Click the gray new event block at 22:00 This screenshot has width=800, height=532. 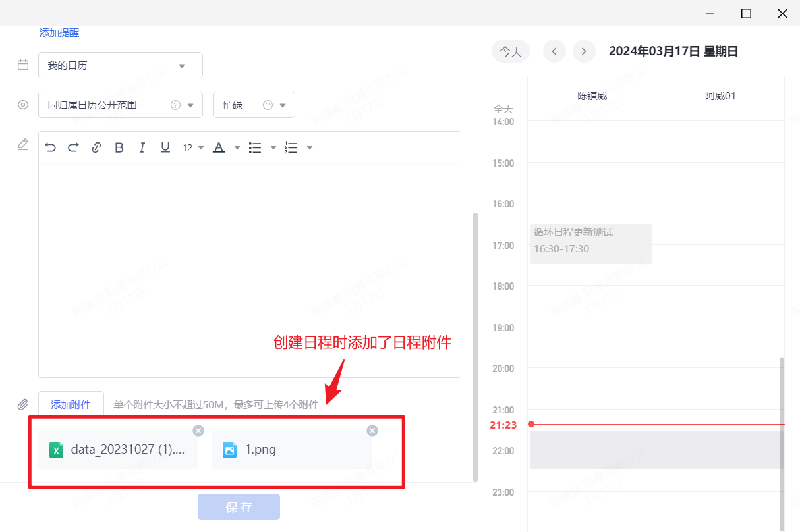(657, 450)
